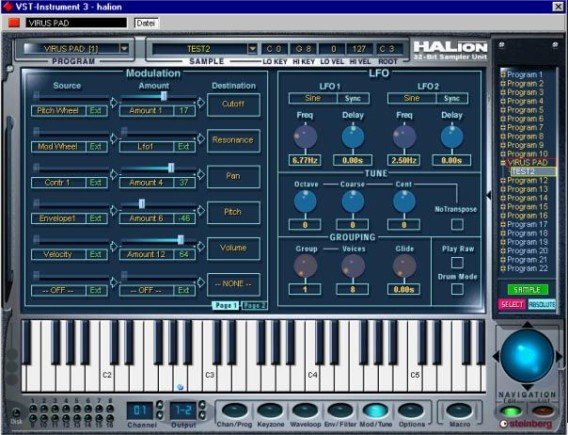Open the Options page button

(x=411, y=411)
